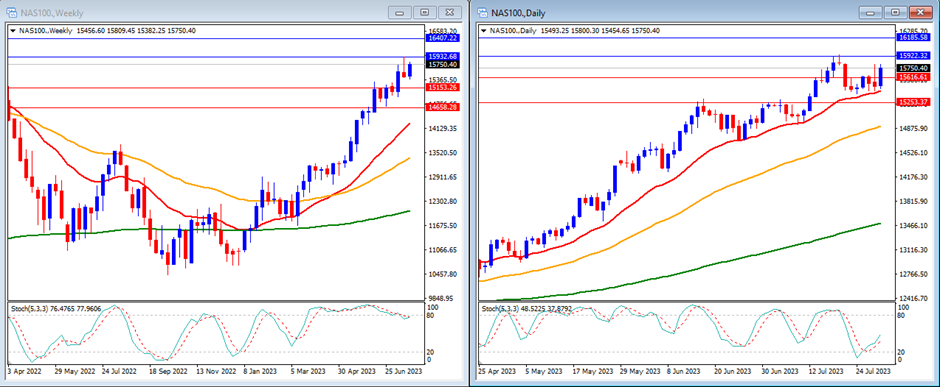The image size is (940, 387).
Task: Click the 12911.65 value on Weekly price axis
Action: coord(444,177)
